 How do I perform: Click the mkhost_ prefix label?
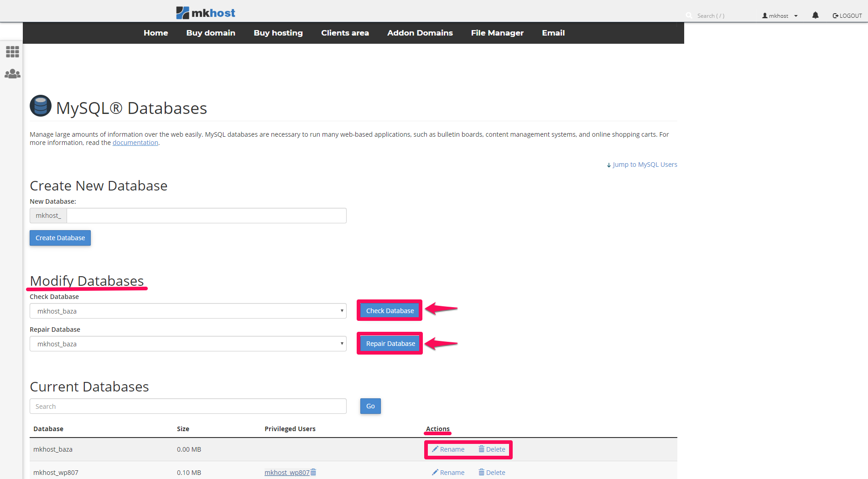(x=48, y=216)
